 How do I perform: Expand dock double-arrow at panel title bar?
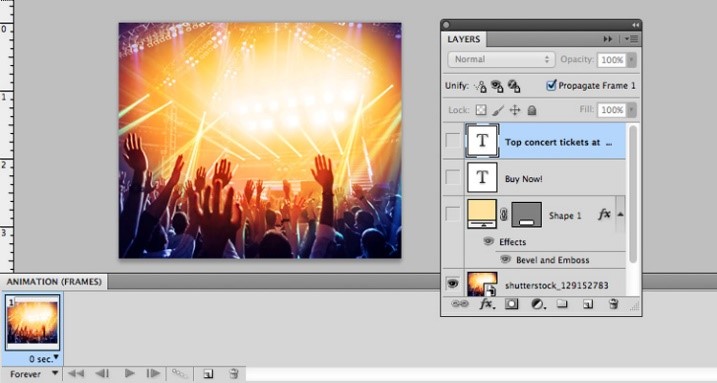click(636, 25)
